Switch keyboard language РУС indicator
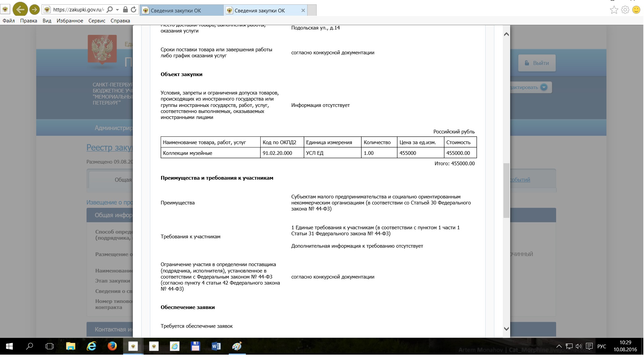644x362 pixels. tap(602, 346)
